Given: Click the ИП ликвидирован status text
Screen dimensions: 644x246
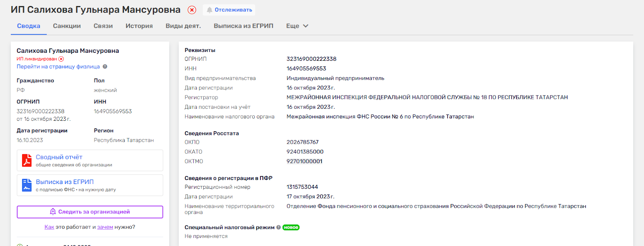Looking at the screenshot, I should pos(37,59).
